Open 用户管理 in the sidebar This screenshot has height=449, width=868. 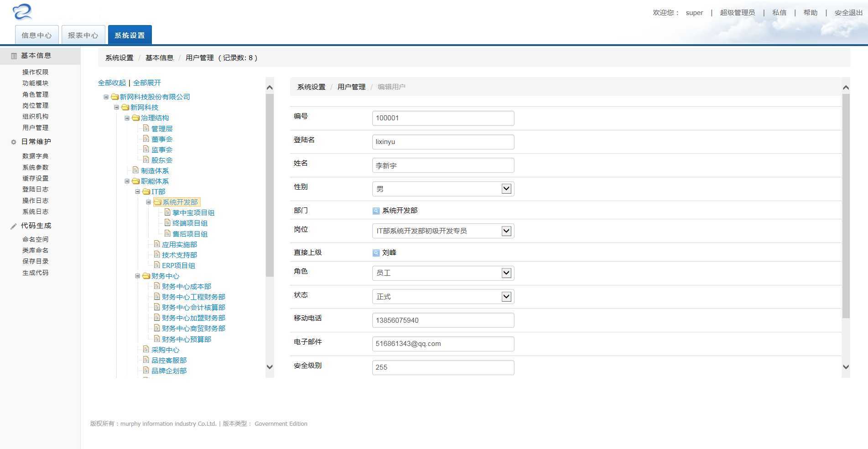[36, 128]
